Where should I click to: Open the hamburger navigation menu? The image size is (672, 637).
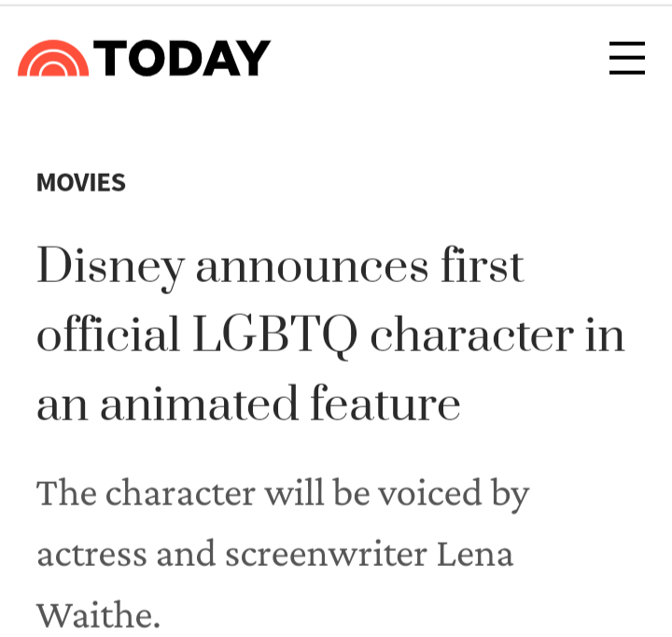tap(627, 58)
